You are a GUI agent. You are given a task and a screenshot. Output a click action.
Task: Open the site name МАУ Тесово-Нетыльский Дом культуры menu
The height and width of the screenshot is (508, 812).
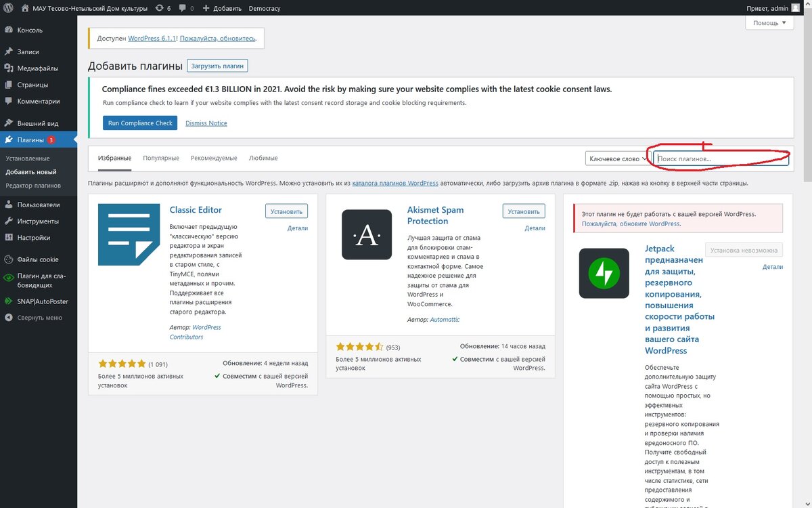point(85,8)
